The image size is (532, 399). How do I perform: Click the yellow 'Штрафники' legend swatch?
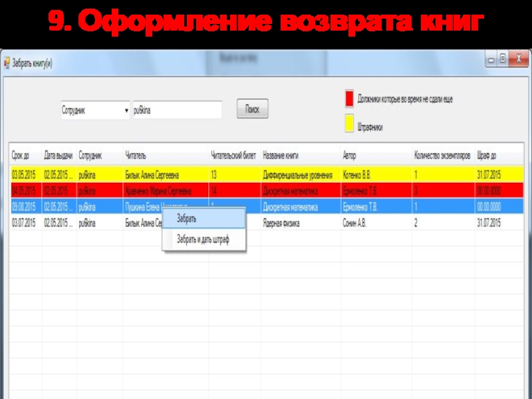click(x=349, y=124)
